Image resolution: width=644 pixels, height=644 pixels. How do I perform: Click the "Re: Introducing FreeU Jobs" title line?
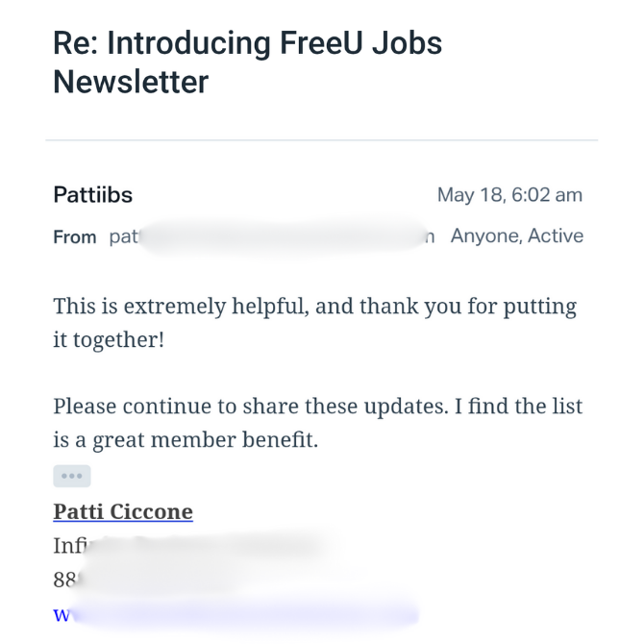248,43
